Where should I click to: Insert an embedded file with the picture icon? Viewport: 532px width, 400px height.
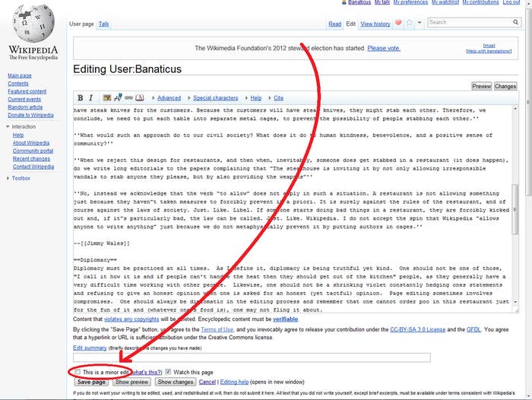pos(107,98)
